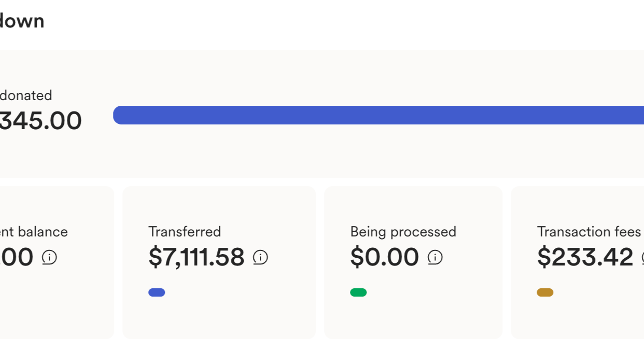Viewport: 644px width, 364px height.
Task: Select the 345.00 total donated figure
Action: click(x=40, y=121)
